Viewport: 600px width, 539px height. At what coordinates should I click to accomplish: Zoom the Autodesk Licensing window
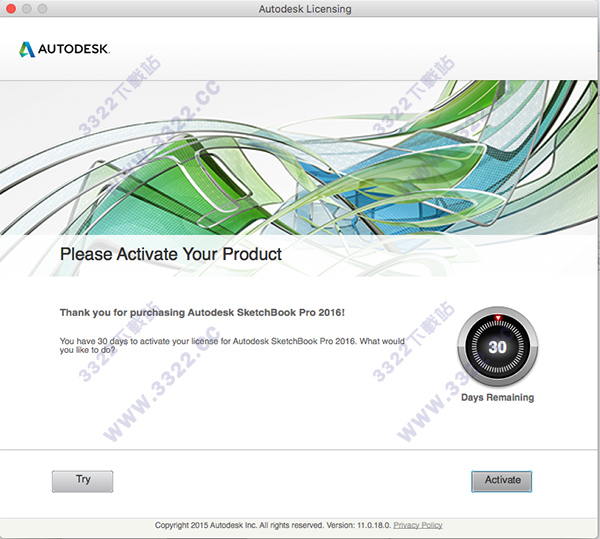pos(42,8)
